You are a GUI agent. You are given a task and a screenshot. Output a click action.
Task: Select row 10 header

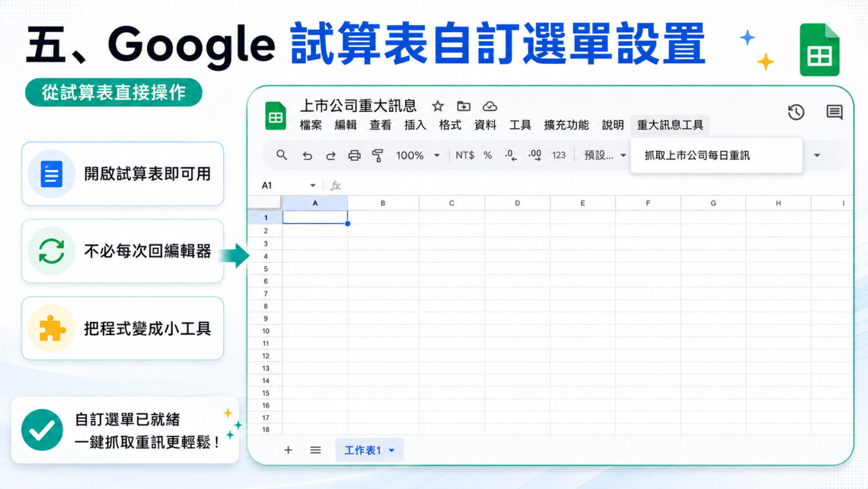coord(265,331)
